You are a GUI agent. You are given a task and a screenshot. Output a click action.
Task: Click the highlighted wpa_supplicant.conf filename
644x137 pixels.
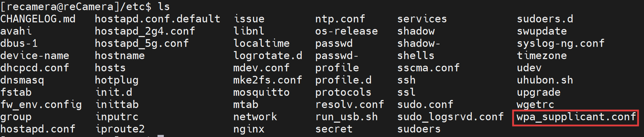(x=576, y=117)
